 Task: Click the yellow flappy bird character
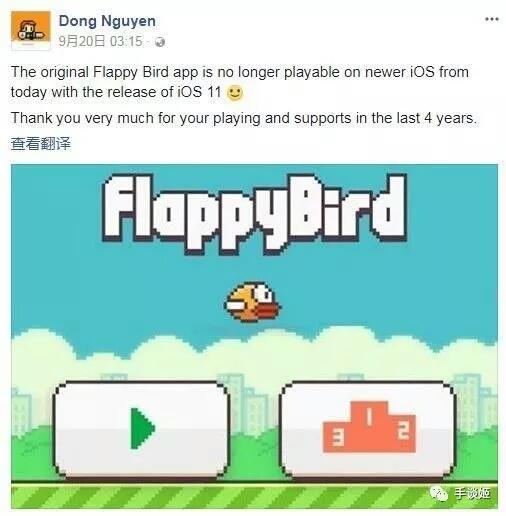coord(252,302)
